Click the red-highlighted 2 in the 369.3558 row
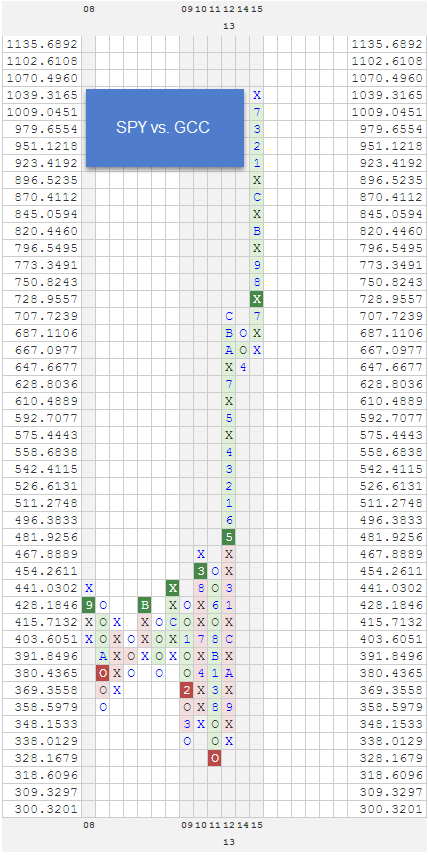 [x=187, y=690]
